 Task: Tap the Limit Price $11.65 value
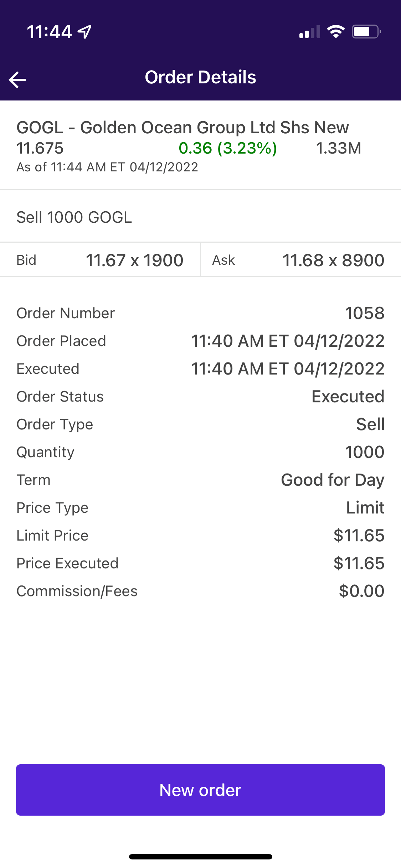359,536
